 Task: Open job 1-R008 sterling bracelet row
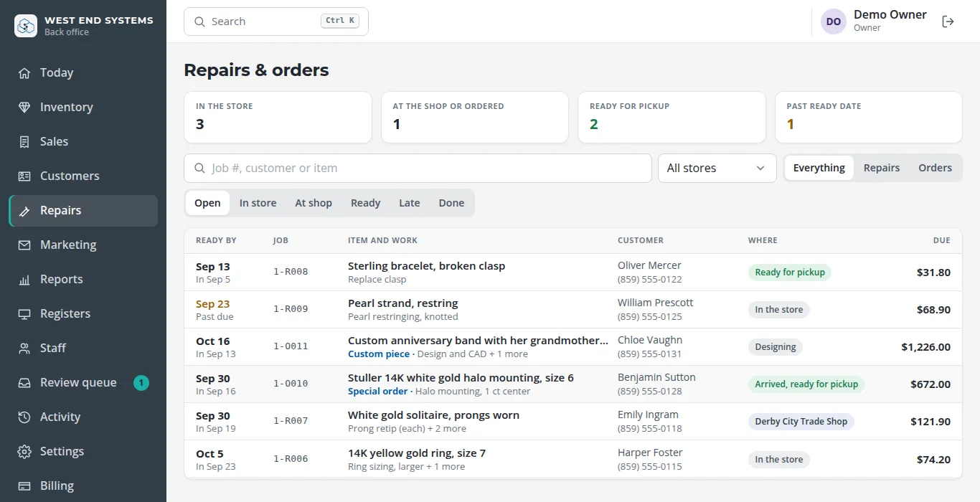pyautogui.click(x=573, y=273)
